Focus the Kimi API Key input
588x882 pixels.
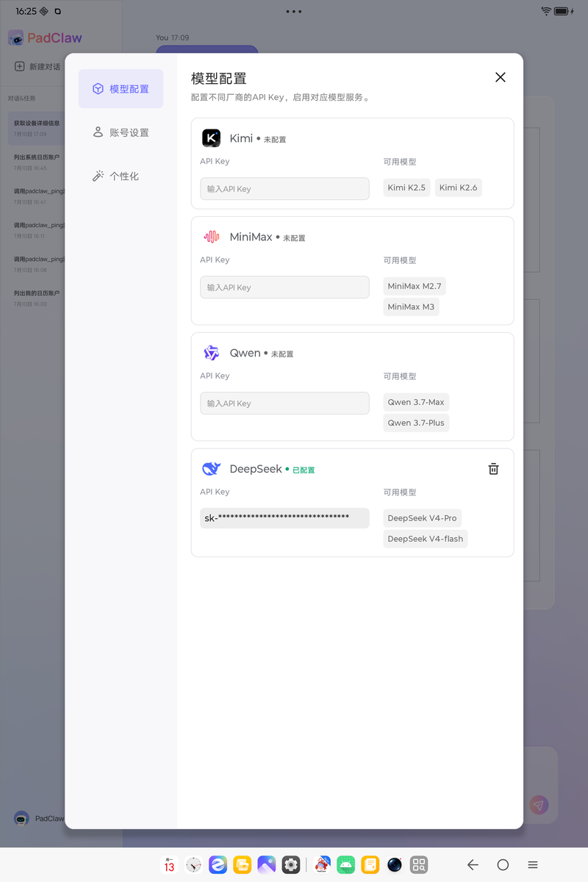tap(284, 189)
